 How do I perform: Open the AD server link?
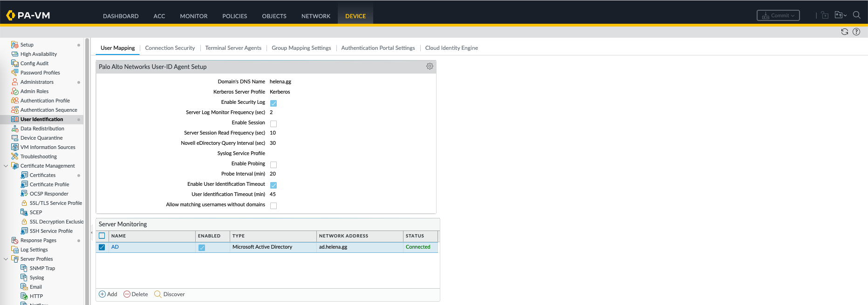coord(115,247)
